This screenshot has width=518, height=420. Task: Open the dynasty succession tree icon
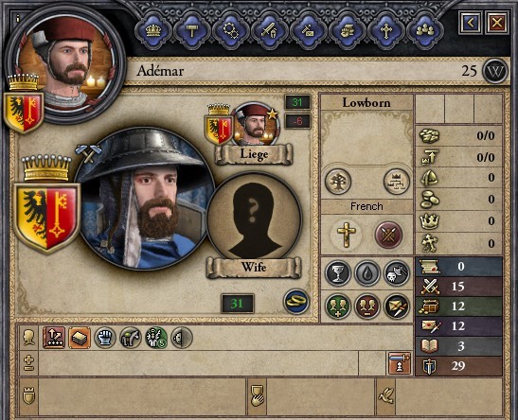397,181
